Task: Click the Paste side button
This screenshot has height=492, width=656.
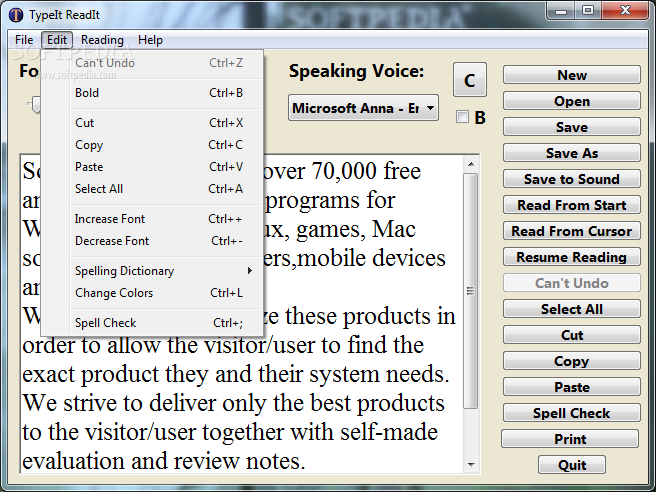Action: tap(571, 387)
